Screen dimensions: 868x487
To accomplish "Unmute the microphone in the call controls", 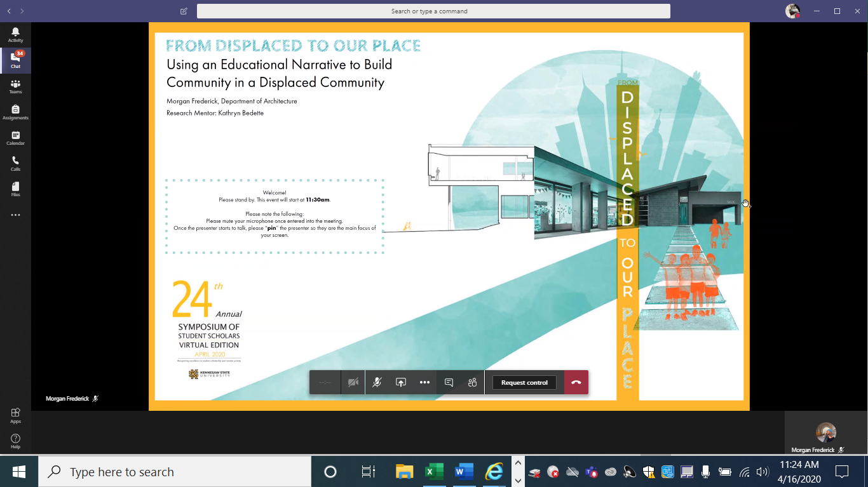I will pos(377,382).
